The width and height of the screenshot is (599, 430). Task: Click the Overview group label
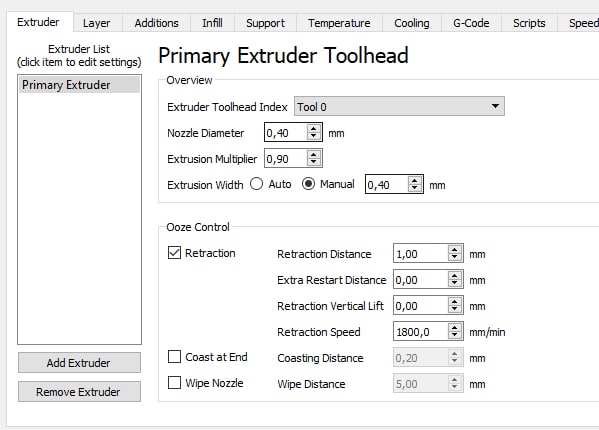pyautogui.click(x=189, y=80)
